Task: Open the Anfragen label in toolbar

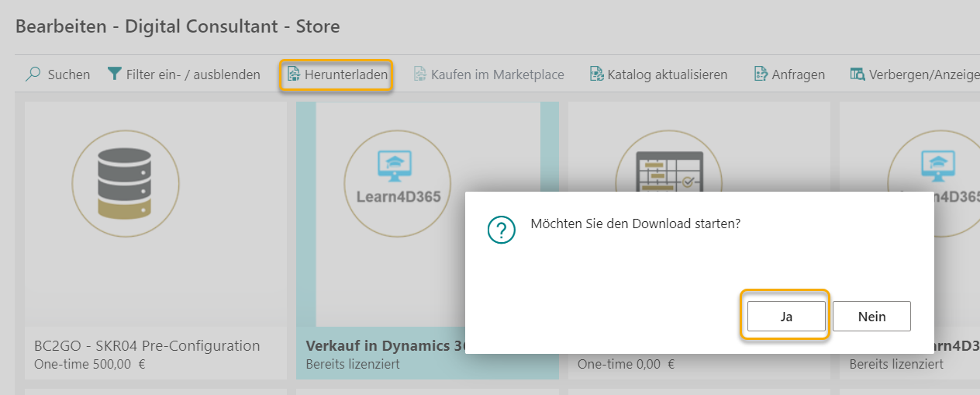Action: 798,74
